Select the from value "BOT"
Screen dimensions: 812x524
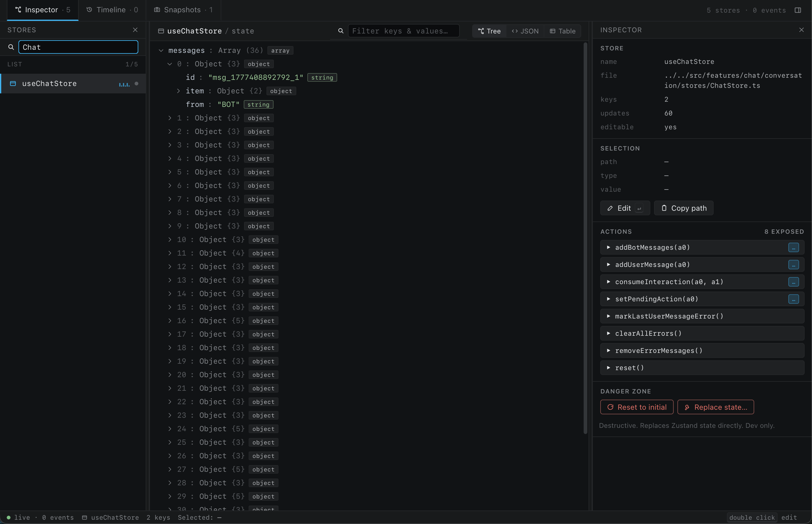228,105
